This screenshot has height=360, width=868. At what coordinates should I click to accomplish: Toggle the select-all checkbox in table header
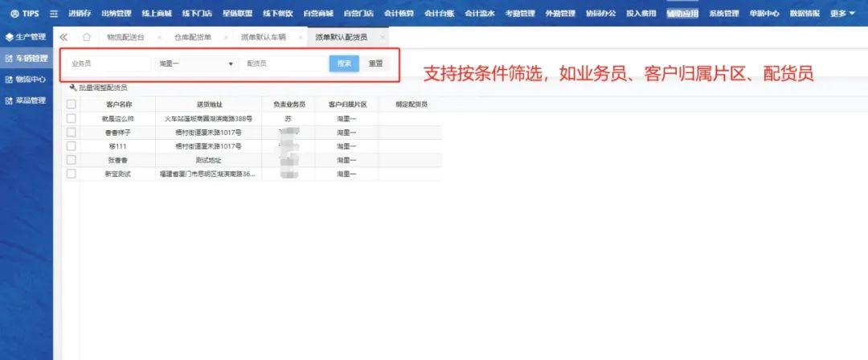click(x=72, y=104)
